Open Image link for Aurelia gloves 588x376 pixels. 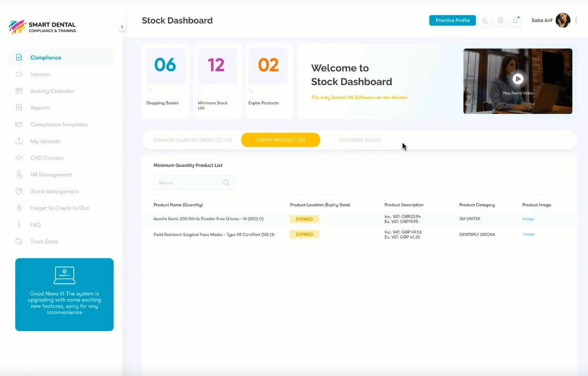(528, 219)
